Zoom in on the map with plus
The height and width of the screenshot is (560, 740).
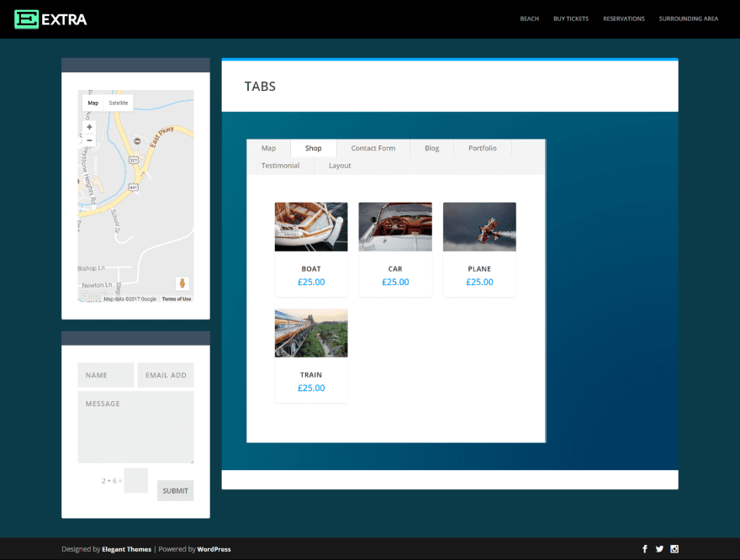(x=89, y=127)
